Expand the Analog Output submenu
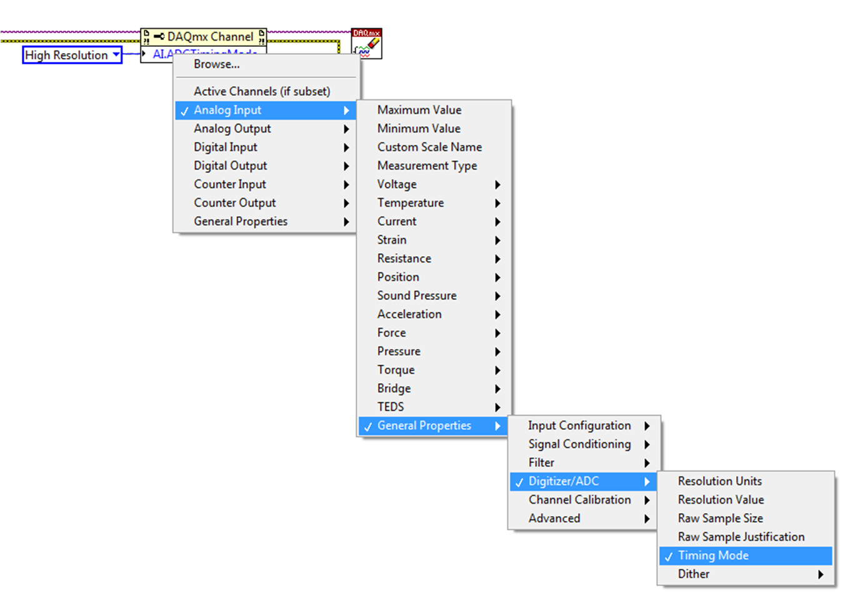868x603 pixels. point(266,129)
